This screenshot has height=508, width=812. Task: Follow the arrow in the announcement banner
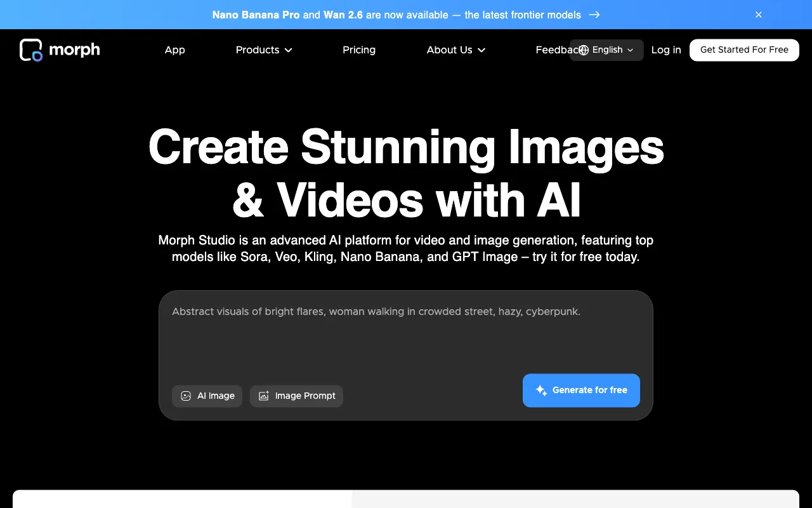[594, 15]
